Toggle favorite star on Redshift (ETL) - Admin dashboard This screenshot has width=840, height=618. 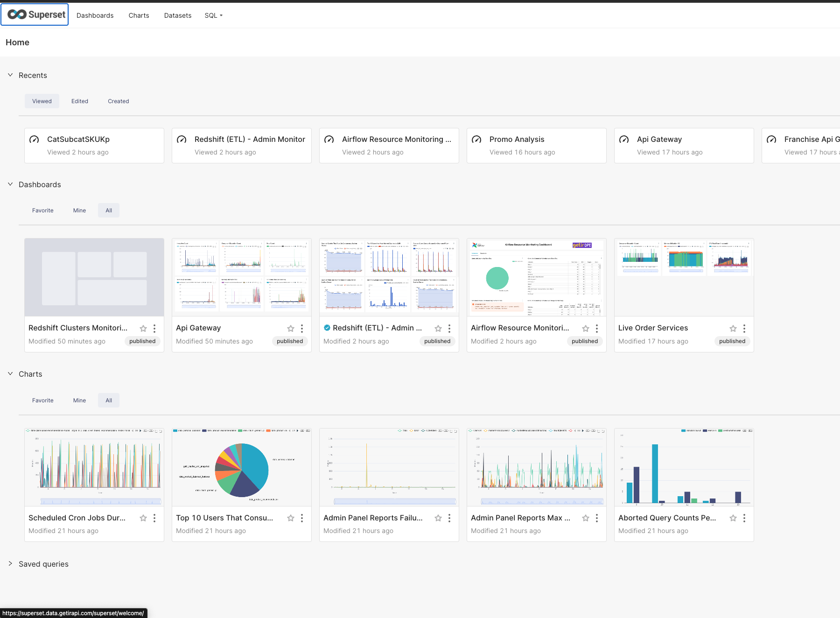pos(438,329)
